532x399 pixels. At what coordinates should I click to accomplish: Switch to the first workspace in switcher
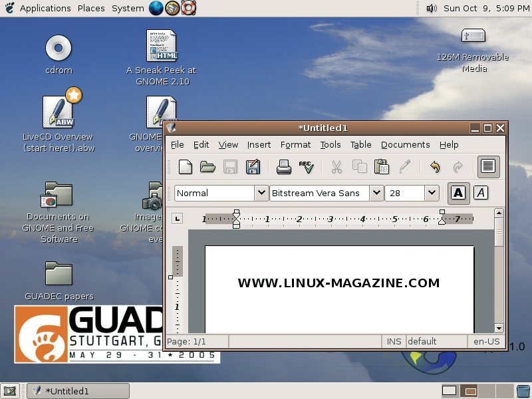click(449, 391)
